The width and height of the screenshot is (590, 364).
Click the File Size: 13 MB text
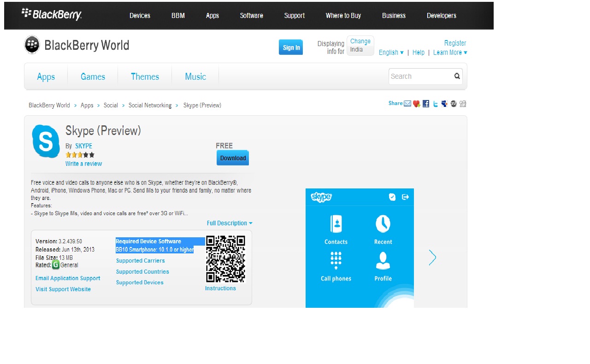point(54,258)
